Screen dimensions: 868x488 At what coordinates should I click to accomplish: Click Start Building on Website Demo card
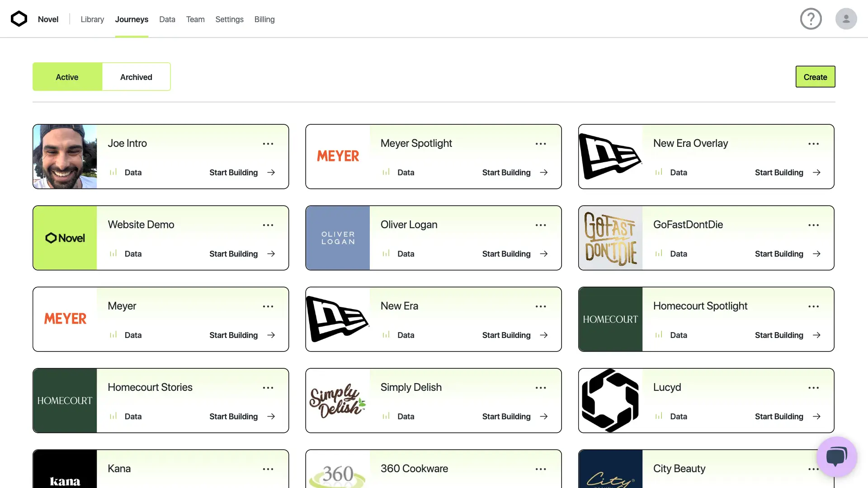click(x=241, y=254)
